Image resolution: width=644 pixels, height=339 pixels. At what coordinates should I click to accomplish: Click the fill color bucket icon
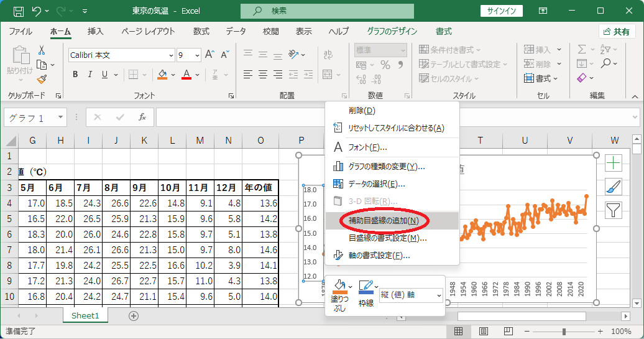(162, 75)
